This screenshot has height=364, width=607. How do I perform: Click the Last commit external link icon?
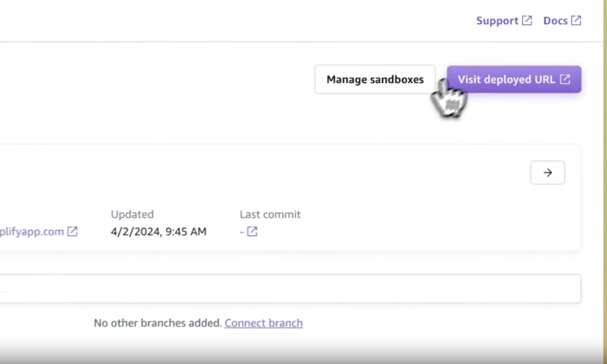point(252,231)
